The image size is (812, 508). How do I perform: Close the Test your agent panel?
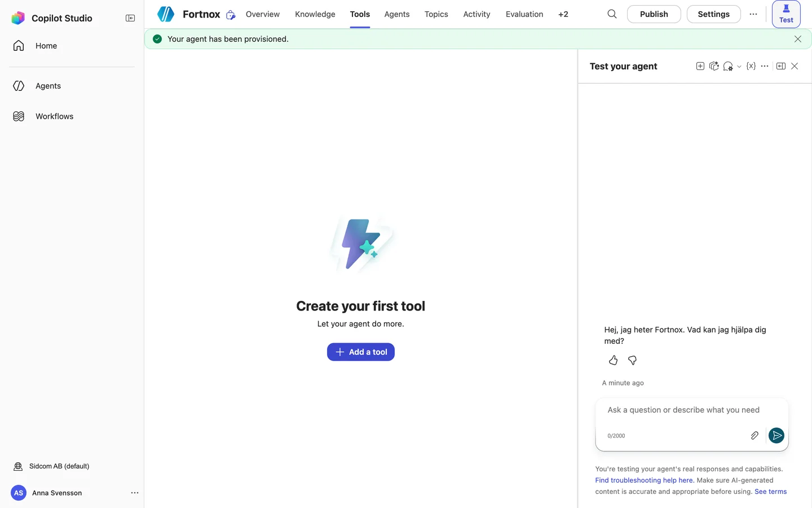tap(795, 66)
